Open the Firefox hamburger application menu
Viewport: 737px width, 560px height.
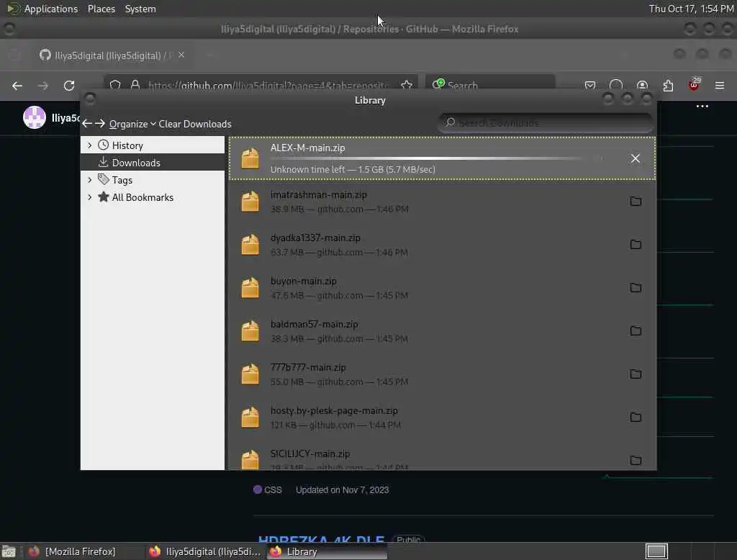[719, 86]
